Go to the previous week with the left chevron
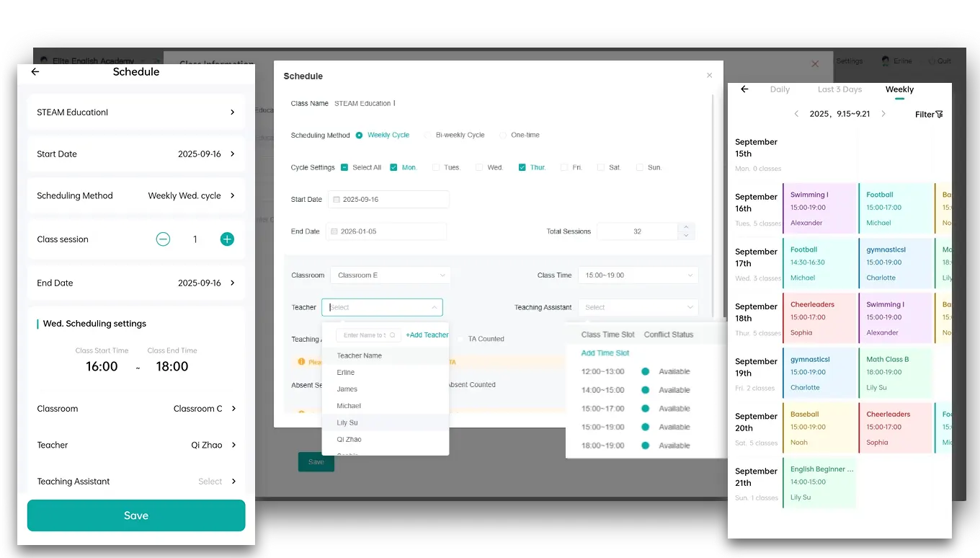980x558 pixels. [x=796, y=114]
